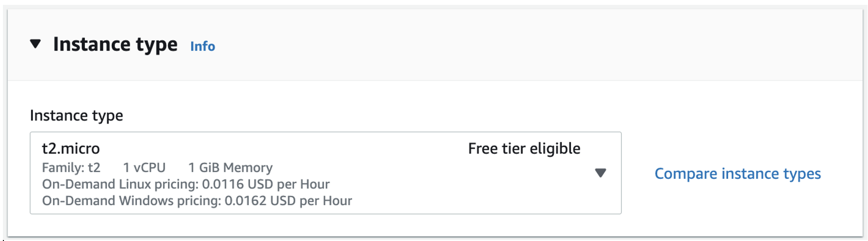Click the Instance type field label
The height and width of the screenshot is (241, 868).
pyautogui.click(x=76, y=115)
